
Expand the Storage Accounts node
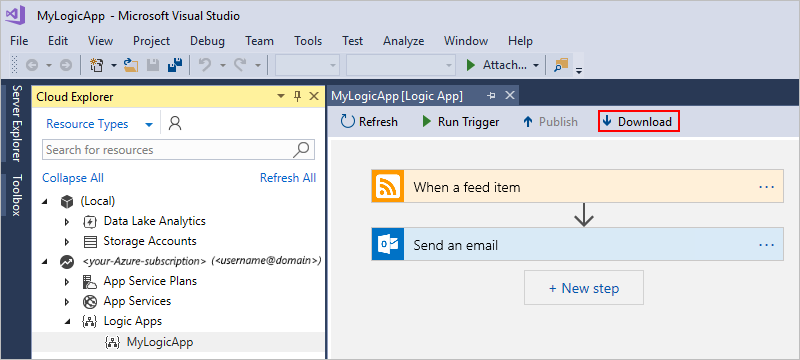[x=66, y=242]
